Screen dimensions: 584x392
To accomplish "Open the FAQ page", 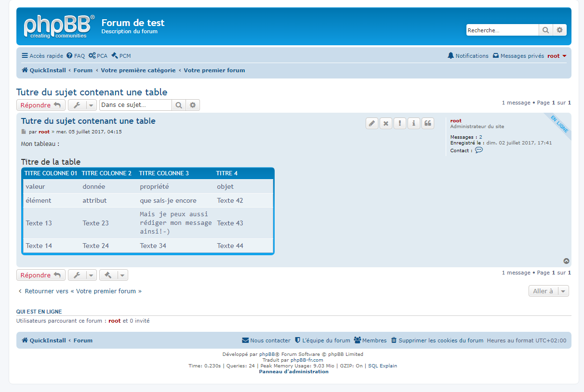I will (x=76, y=56).
